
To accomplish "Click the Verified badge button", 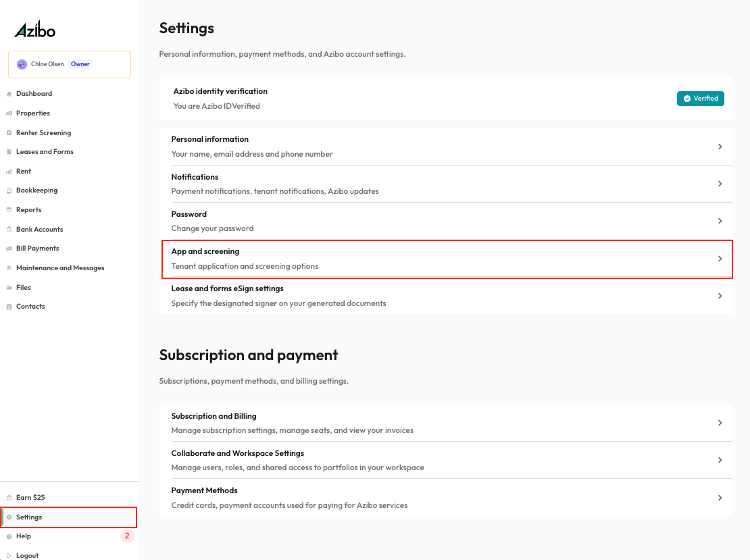I will tap(700, 99).
